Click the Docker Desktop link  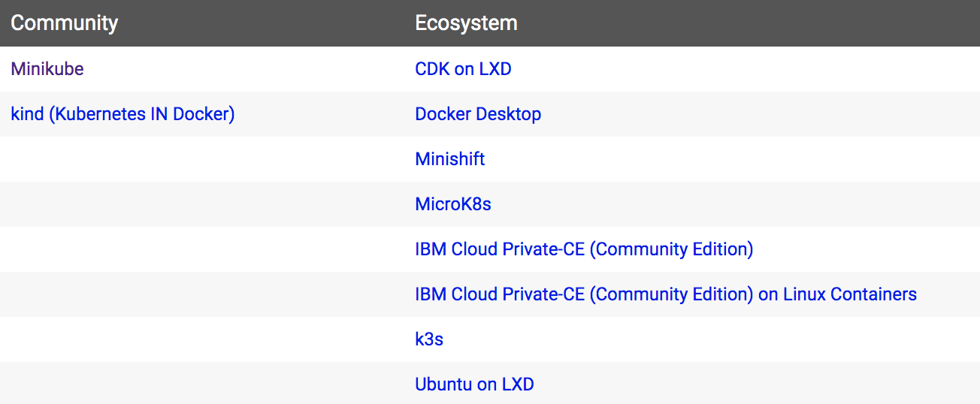pos(478,114)
